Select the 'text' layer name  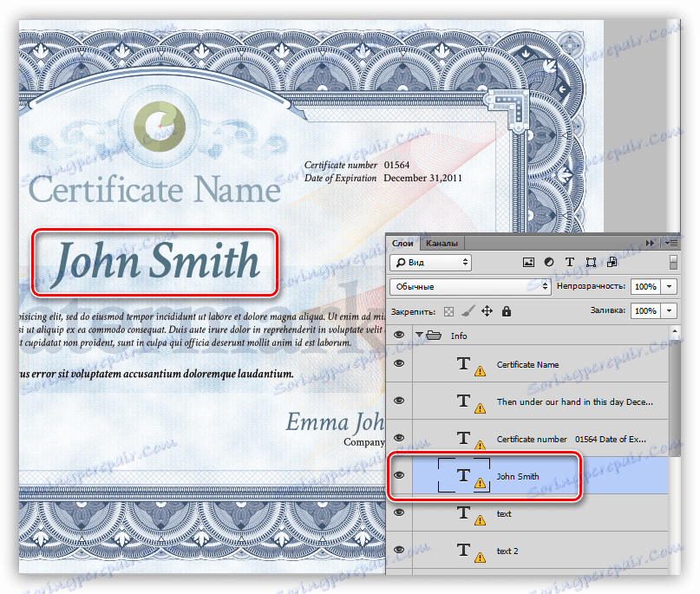pos(504,513)
